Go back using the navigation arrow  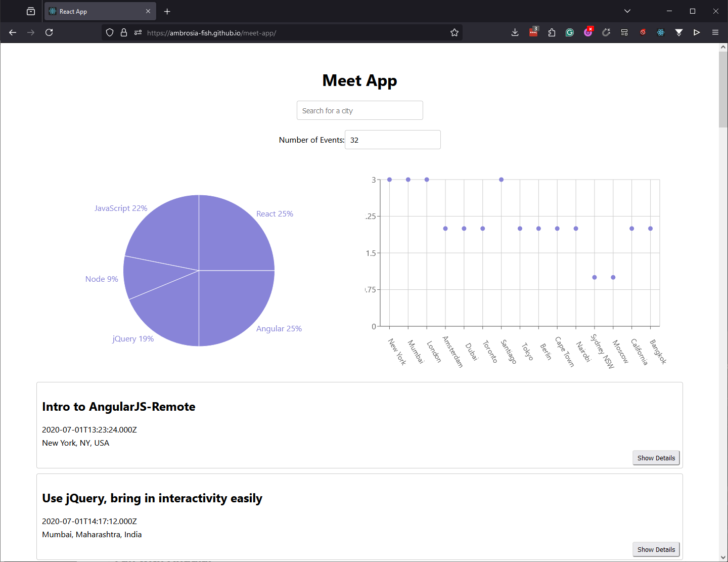tap(12, 32)
